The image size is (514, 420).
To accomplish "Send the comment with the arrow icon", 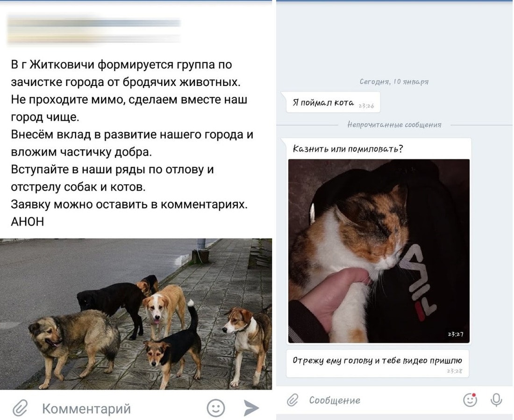I will [251, 408].
